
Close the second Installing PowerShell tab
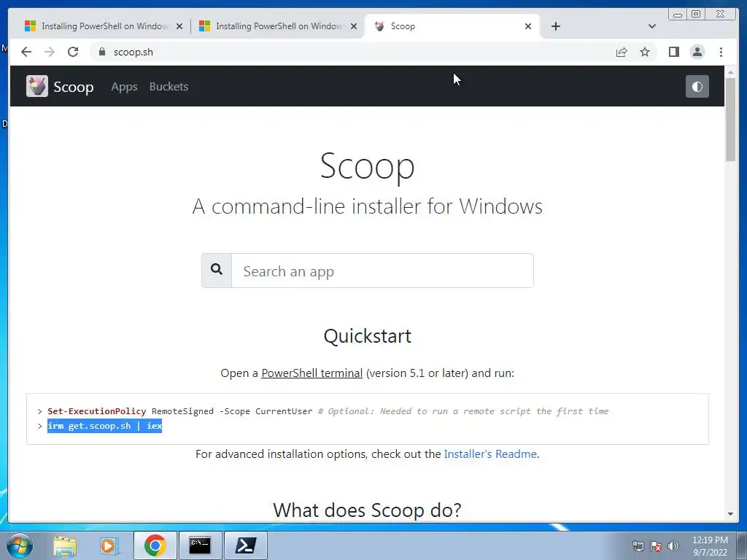pos(354,26)
